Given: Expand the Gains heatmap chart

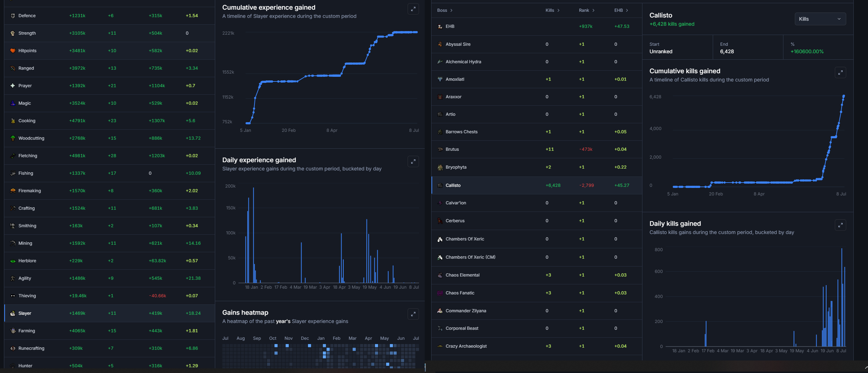Looking at the screenshot, I should point(413,314).
